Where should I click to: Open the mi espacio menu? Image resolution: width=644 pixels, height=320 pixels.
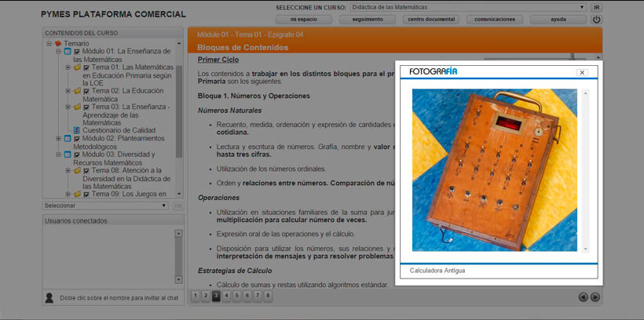(303, 20)
